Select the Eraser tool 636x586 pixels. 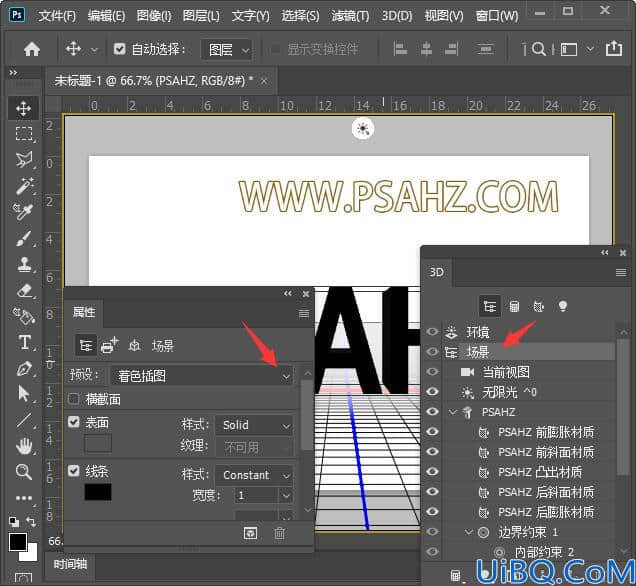pos(24,290)
